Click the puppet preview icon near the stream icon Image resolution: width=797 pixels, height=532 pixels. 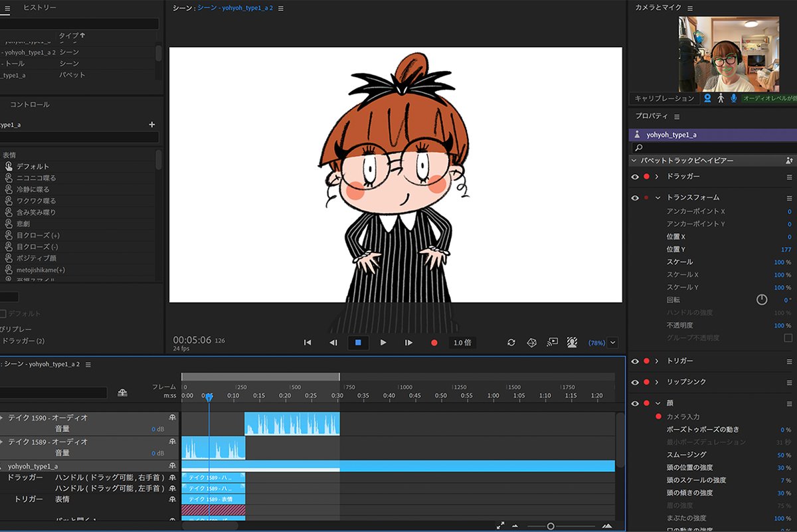click(x=572, y=343)
